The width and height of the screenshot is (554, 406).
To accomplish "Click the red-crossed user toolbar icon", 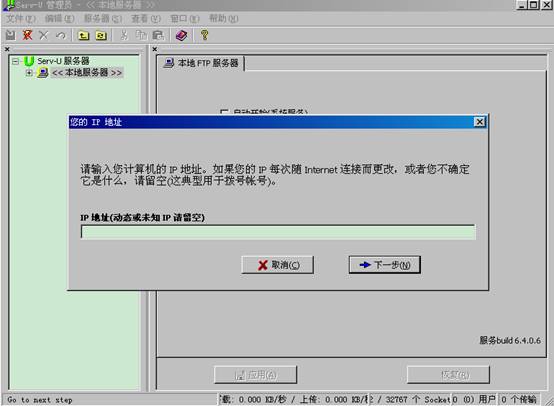I will click(x=27, y=35).
